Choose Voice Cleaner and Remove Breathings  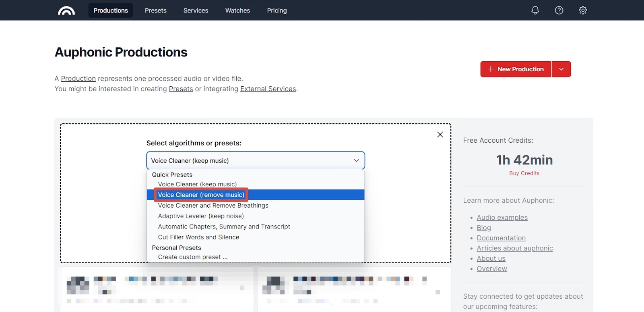[x=213, y=206]
